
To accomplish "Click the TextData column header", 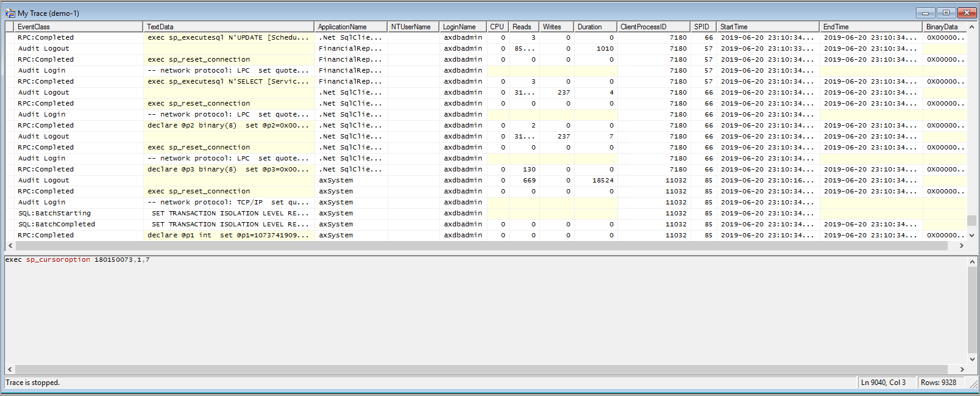I will [x=228, y=27].
